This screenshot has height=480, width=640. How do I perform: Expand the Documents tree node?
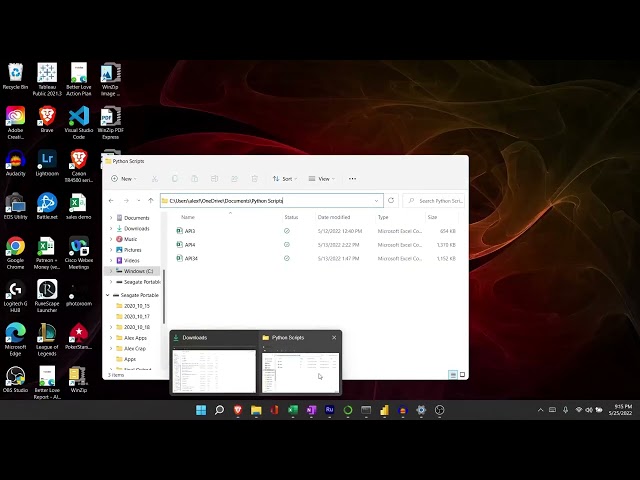click(x=111, y=218)
